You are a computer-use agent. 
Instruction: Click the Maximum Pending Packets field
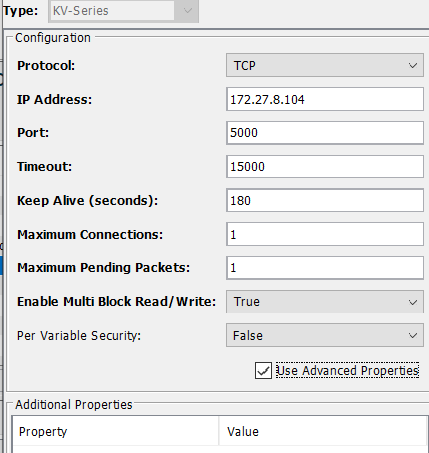coord(325,268)
